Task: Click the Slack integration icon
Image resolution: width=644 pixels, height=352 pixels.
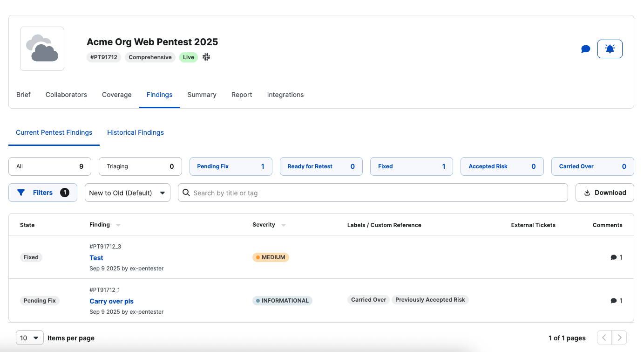Action: 206,57
